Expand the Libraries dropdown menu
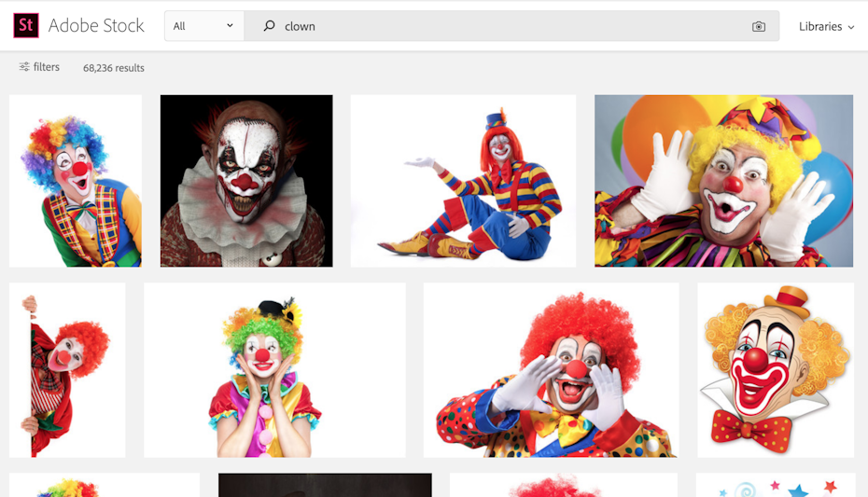Screen dimensions: 868x497 pos(826,27)
